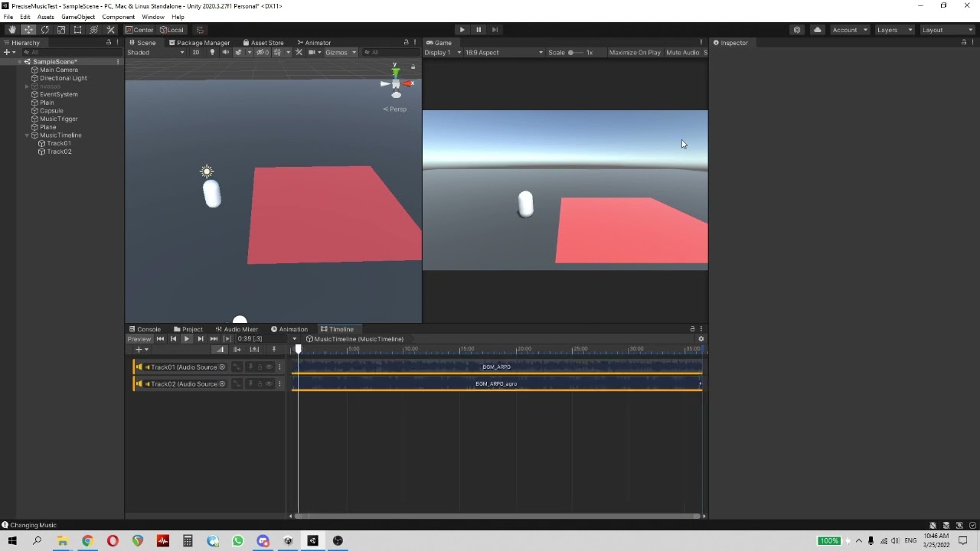Screen dimensions: 980x551
Task: Open the Account dropdown
Action: click(x=850, y=30)
